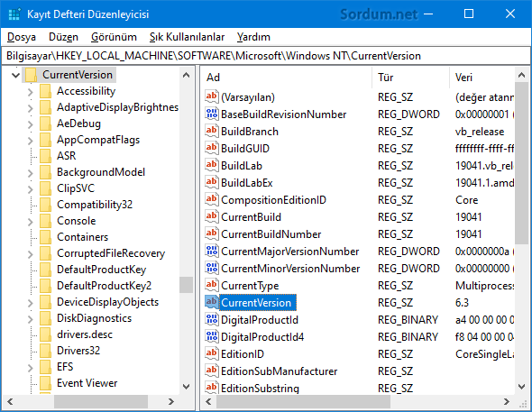Click the Registry Editor title bar icon
Viewport: 532px width, 412px height.
click(14, 14)
